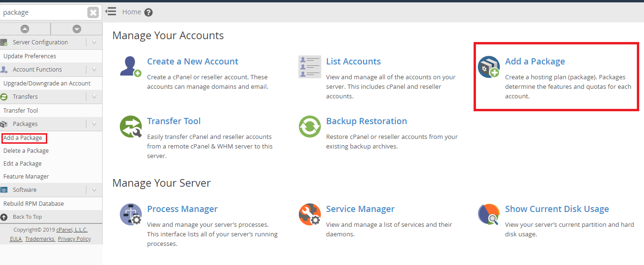Collapse the Account Functions section chevron
Viewport: 644px width, 265px height.
click(x=94, y=70)
